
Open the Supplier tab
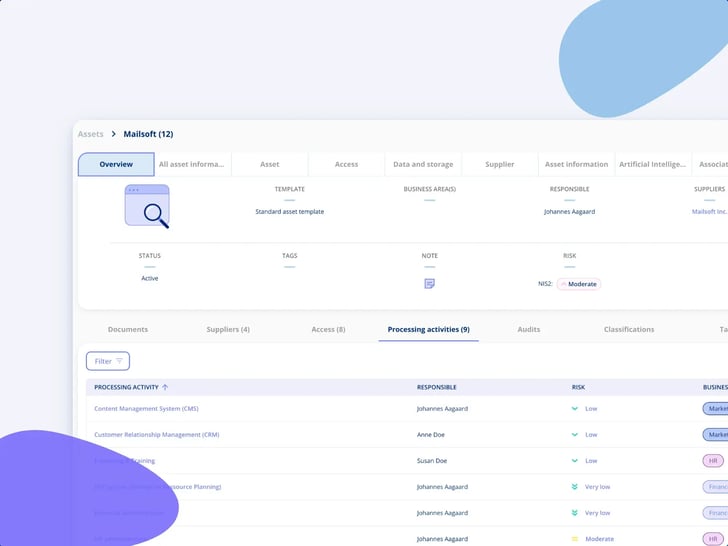[500, 164]
